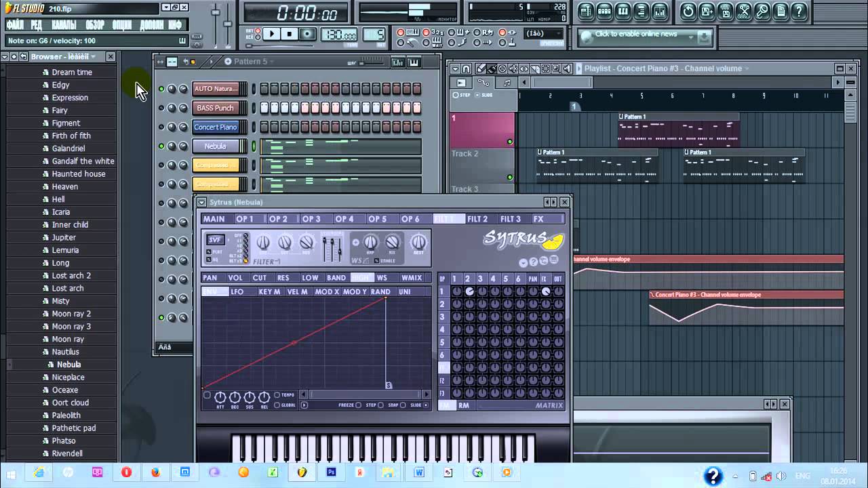
Task: Click the one-click recording microphone icon
Action: click(762, 11)
